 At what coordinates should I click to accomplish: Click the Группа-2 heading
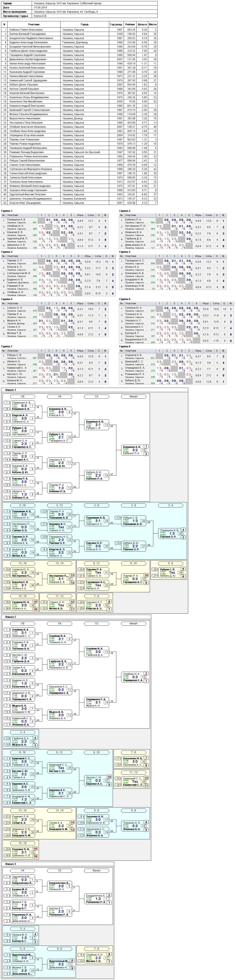click(125, 211)
